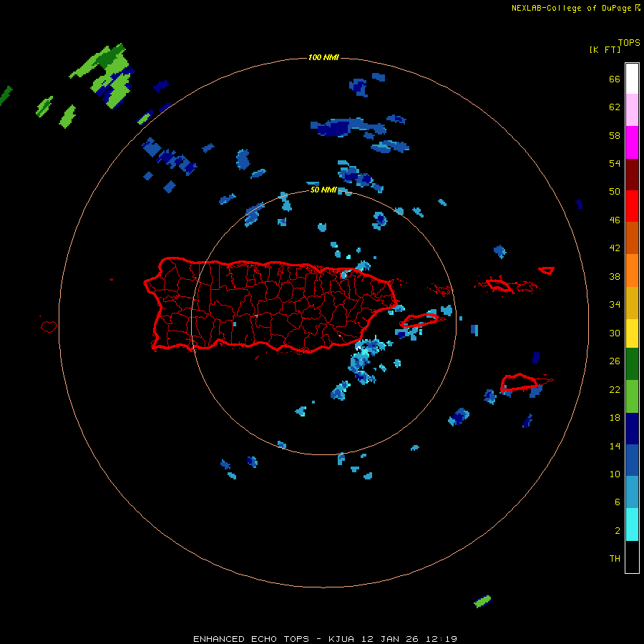Click the gold 38 legend swatch

[632, 303]
